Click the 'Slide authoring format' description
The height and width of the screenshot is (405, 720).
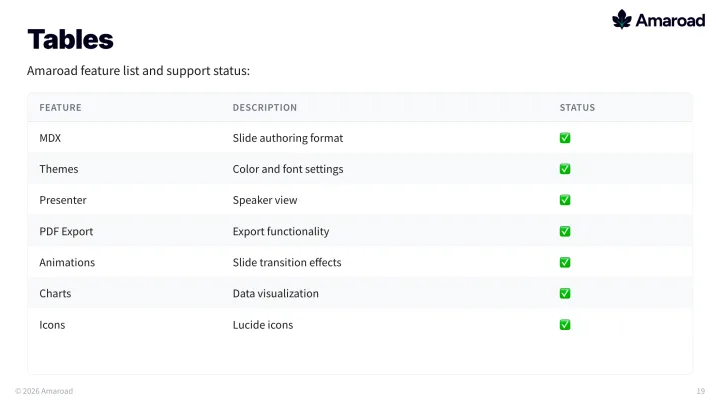pyautogui.click(x=287, y=138)
